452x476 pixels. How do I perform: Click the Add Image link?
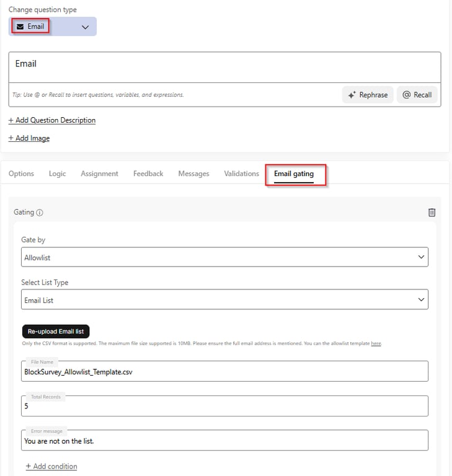click(29, 138)
